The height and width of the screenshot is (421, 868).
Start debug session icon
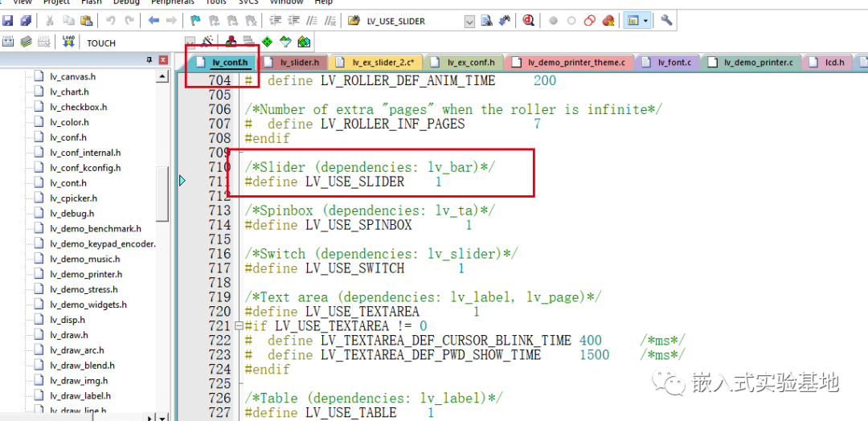coord(528,21)
